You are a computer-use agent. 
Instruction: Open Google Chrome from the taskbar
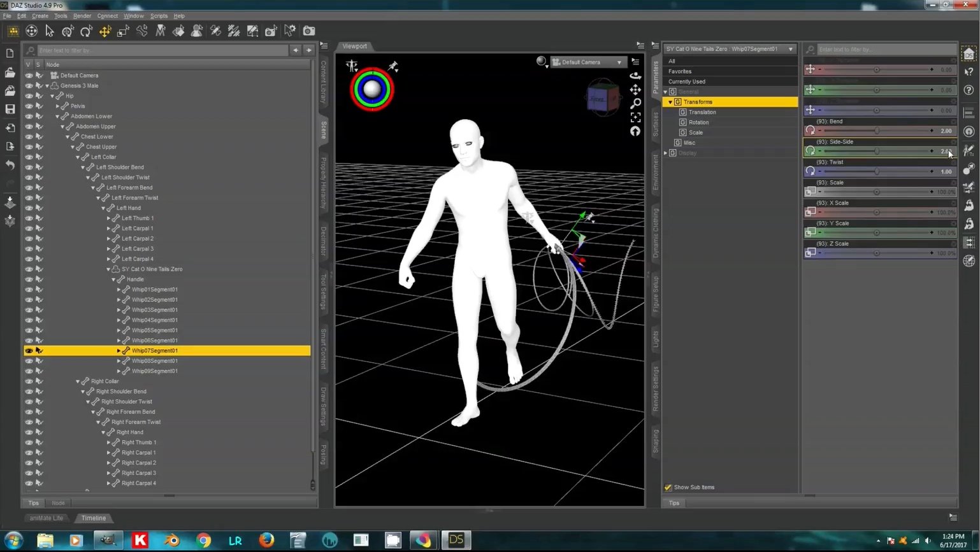tap(203, 541)
